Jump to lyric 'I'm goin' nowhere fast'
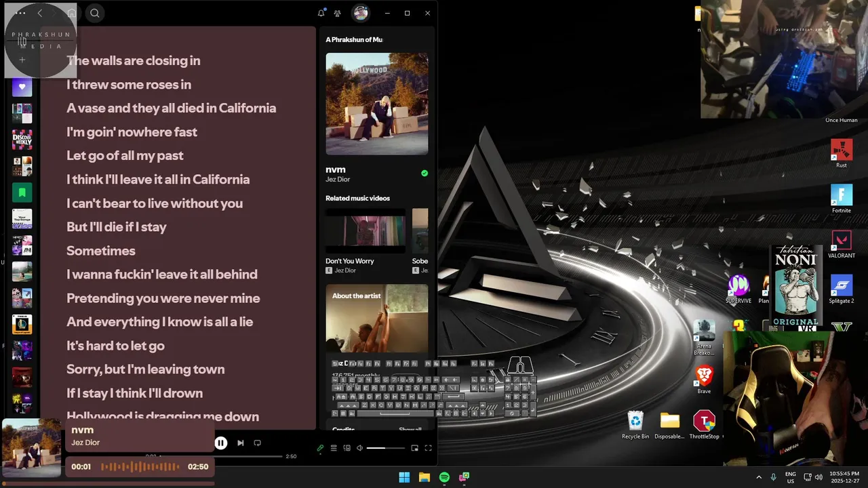 coord(132,132)
